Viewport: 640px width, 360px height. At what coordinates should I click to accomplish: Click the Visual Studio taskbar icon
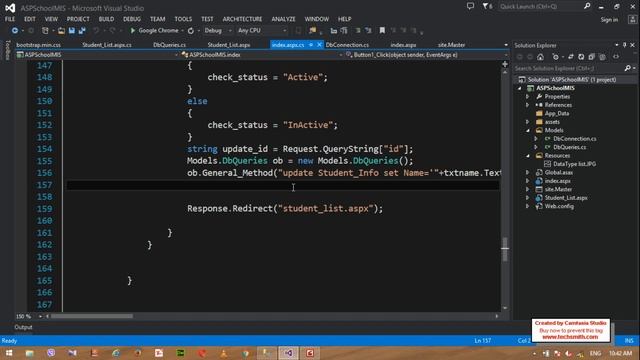coord(288,353)
